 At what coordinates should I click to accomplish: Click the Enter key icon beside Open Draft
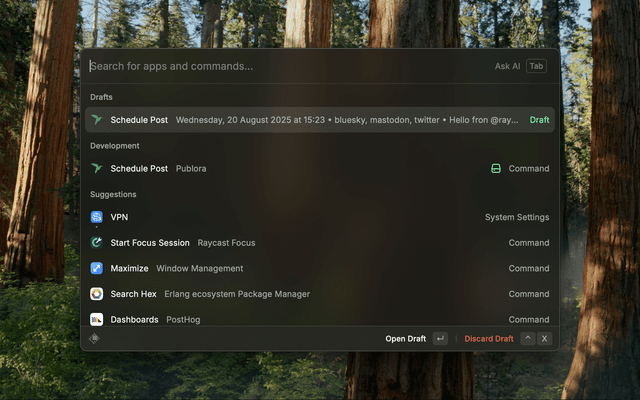click(x=441, y=339)
